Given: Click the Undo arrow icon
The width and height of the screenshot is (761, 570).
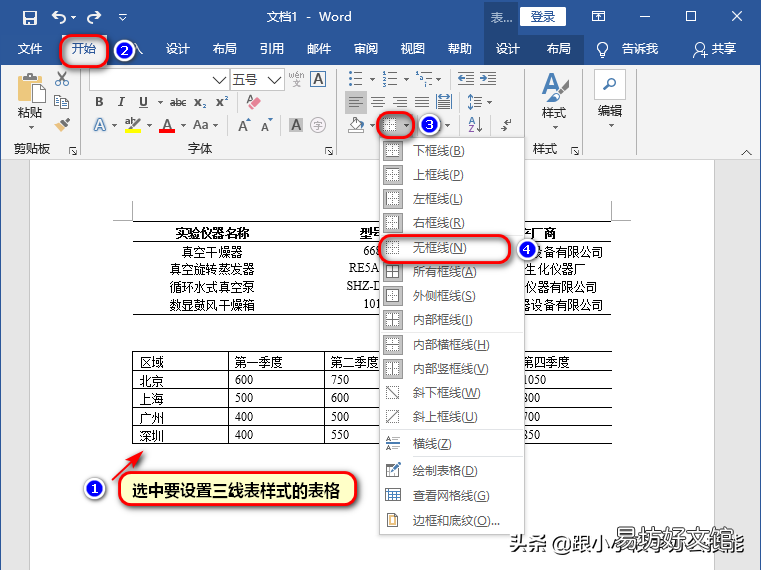Looking at the screenshot, I should (x=59, y=17).
